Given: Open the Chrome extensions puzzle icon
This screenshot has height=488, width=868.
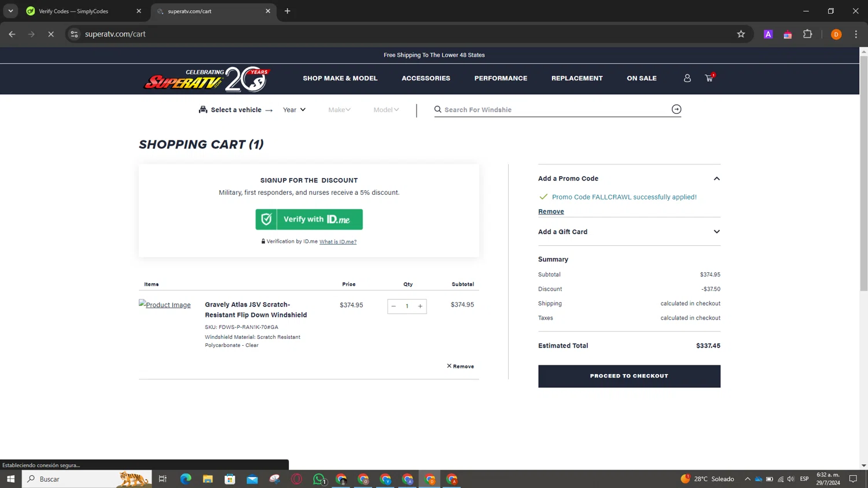Looking at the screenshot, I should (808, 34).
